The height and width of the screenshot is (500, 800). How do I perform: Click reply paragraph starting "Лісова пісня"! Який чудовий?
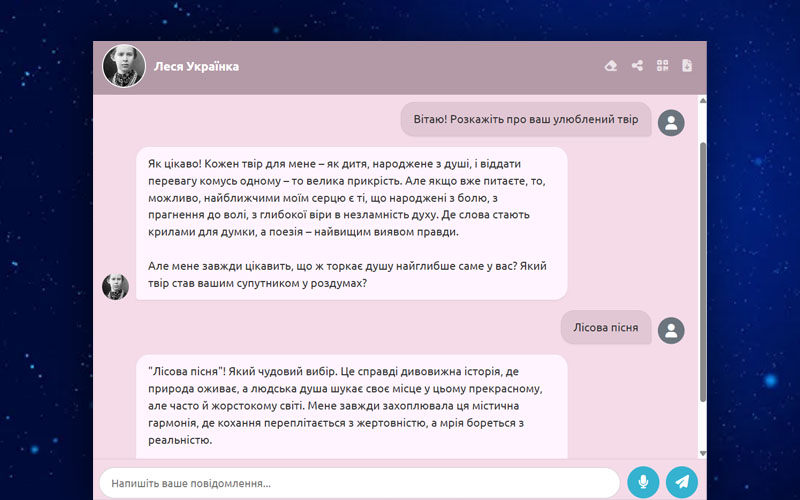[x=345, y=406]
